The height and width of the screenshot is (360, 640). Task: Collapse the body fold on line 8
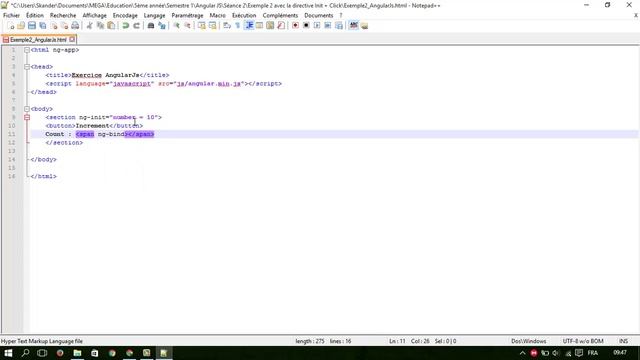pyautogui.click(x=27, y=109)
